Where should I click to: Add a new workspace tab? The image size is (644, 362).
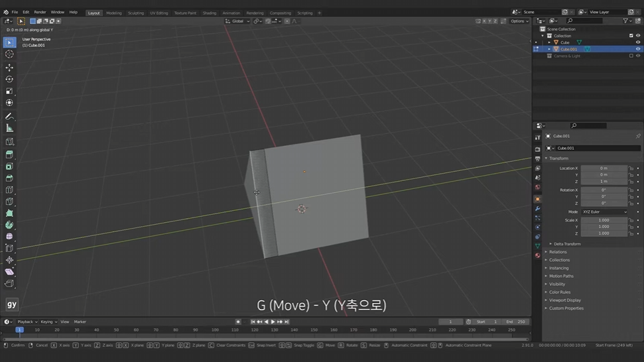319,13
